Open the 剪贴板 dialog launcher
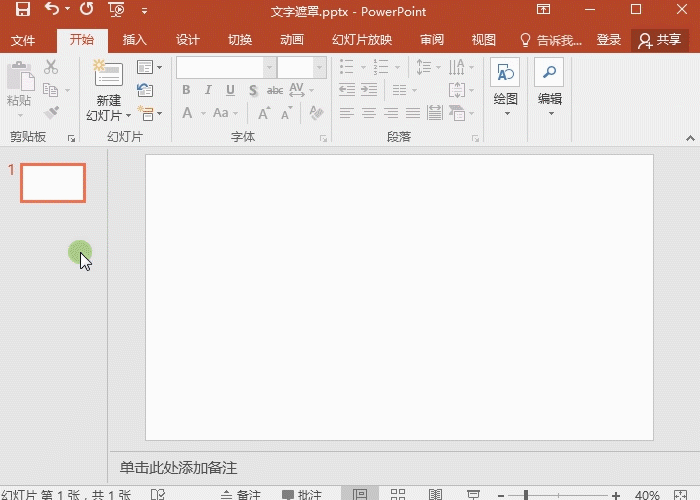Viewport: 700px width, 500px height. tap(71, 139)
